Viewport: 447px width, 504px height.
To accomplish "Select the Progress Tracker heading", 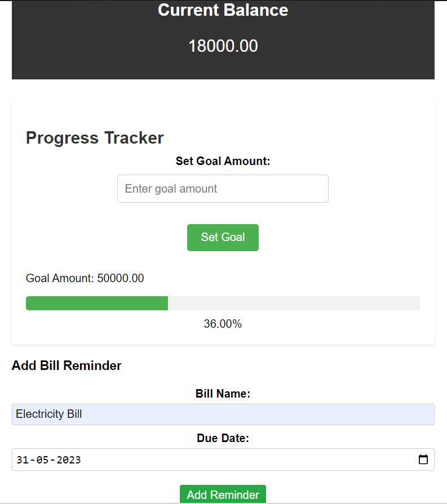I will click(94, 138).
